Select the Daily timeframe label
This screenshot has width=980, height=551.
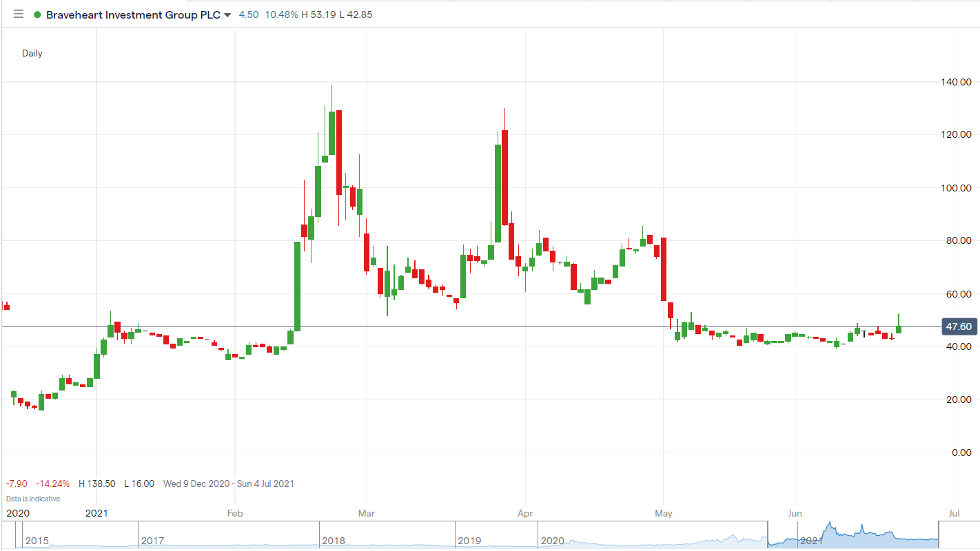(32, 53)
